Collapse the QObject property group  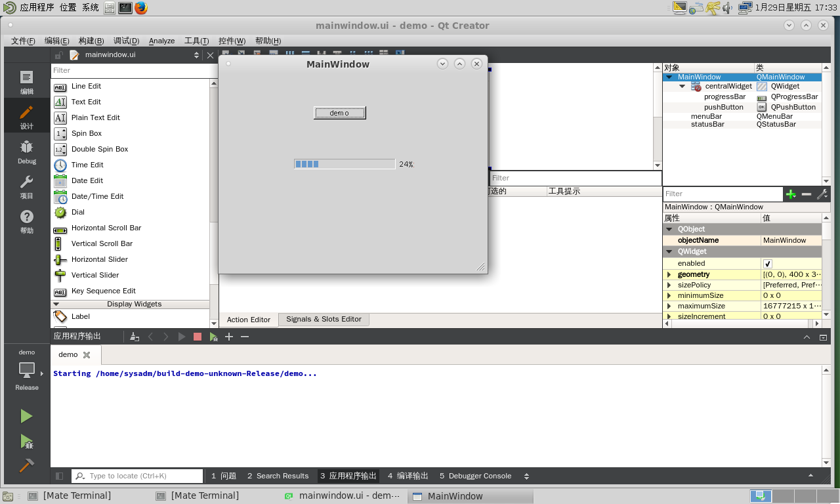tap(669, 230)
